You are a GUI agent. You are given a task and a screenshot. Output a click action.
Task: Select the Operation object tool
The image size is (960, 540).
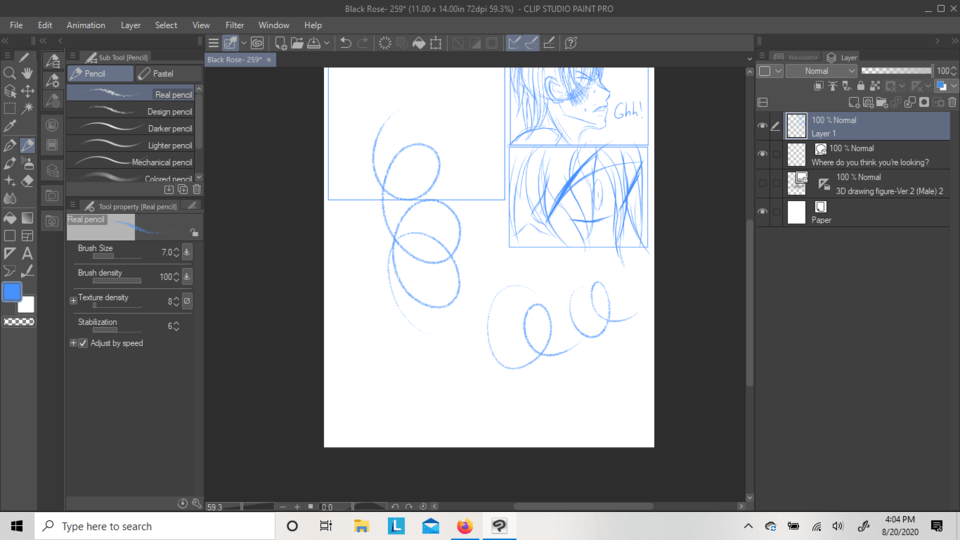(x=10, y=91)
